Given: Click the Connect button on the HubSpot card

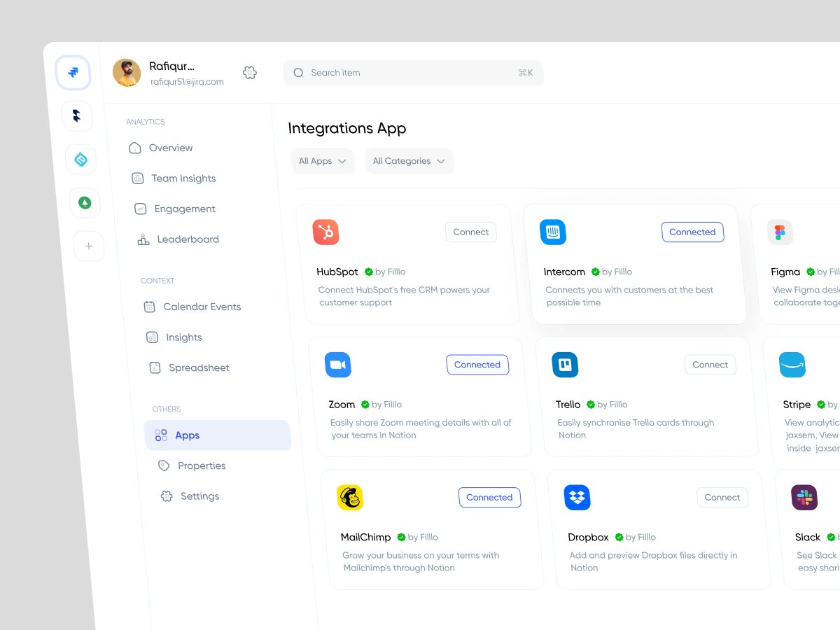Looking at the screenshot, I should [471, 232].
